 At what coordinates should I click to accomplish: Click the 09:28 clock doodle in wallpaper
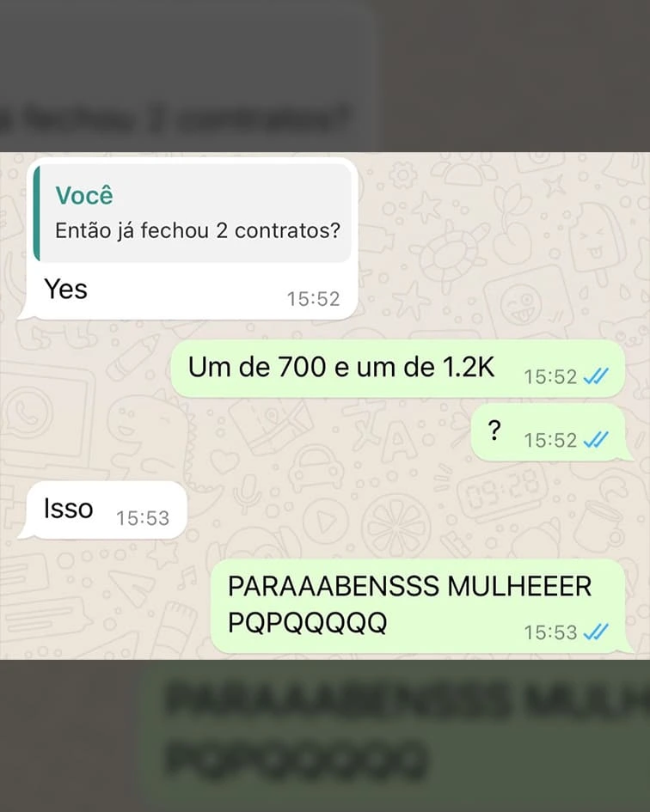tap(501, 490)
